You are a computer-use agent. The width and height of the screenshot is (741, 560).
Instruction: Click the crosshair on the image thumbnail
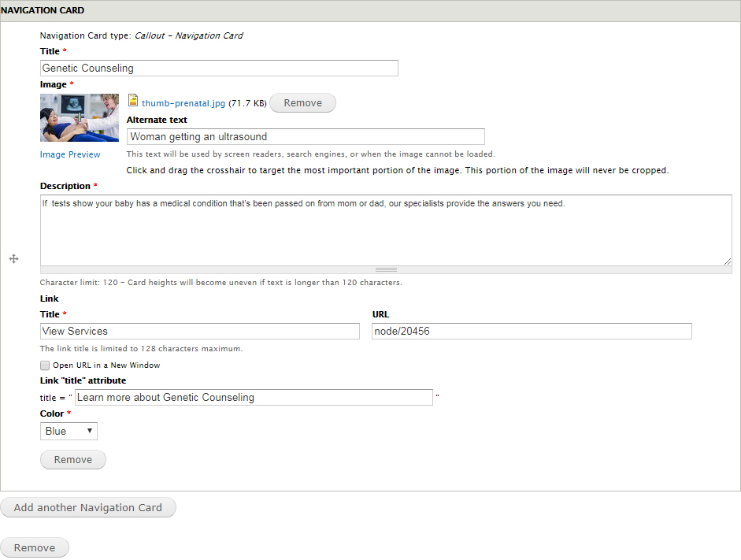click(x=80, y=117)
